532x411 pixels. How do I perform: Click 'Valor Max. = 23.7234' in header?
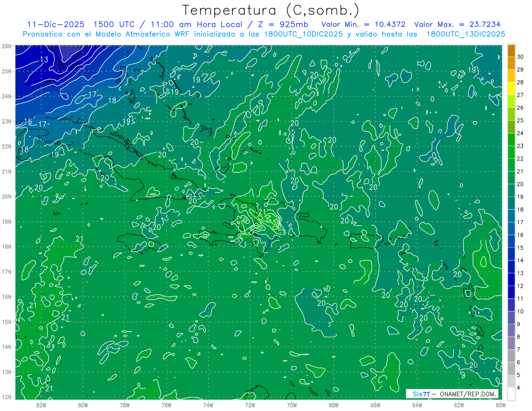tap(458, 24)
